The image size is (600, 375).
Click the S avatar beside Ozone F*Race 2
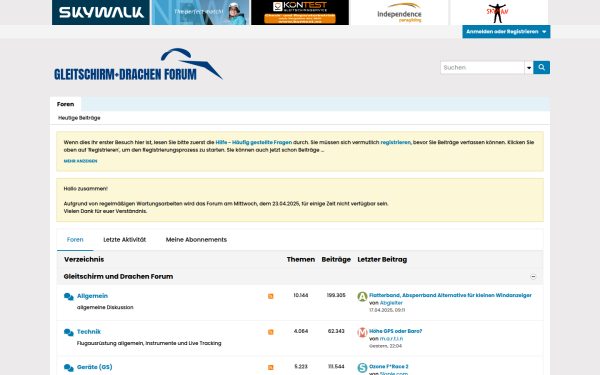362,368
